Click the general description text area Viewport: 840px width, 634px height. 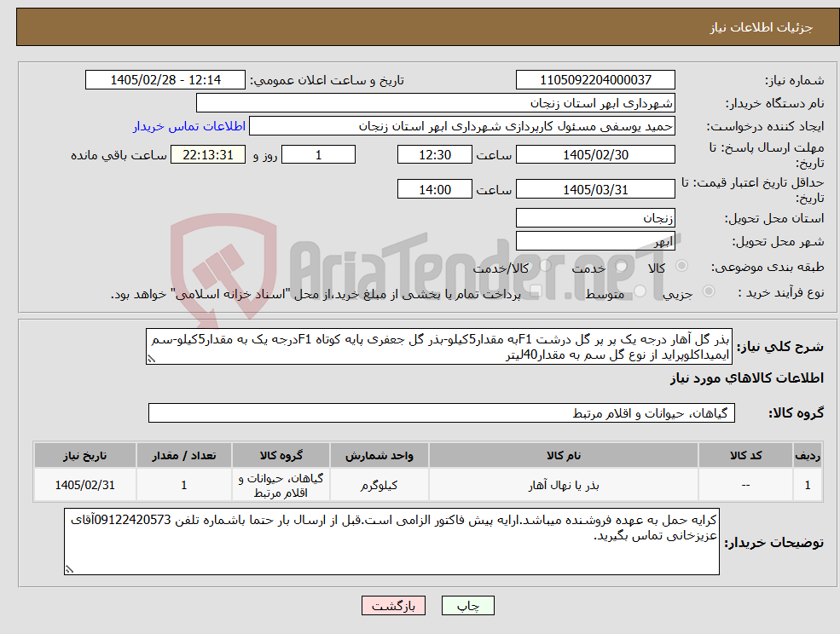(438, 347)
